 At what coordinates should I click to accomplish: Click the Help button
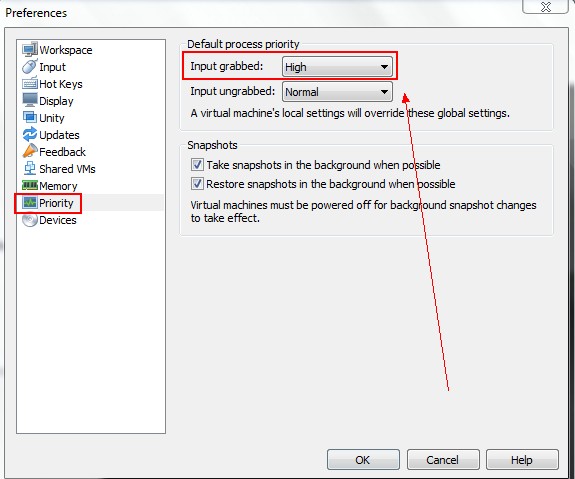(522, 460)
